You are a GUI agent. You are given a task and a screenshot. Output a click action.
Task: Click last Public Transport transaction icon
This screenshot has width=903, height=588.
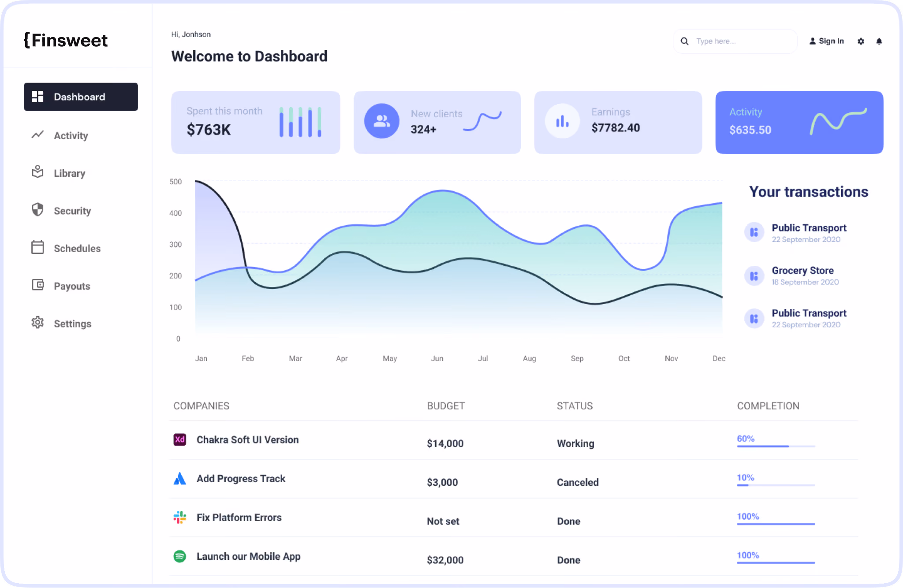click(x=754, y=318)
